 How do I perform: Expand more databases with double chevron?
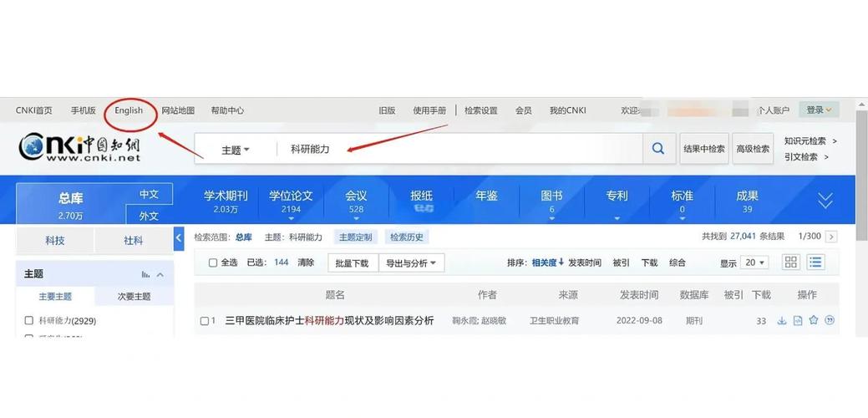tap(825, 201)
